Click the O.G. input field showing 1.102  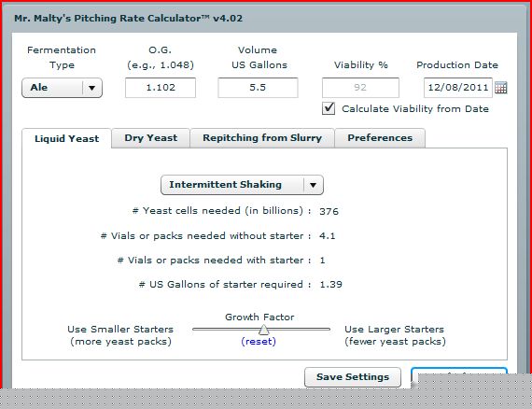pos(161,88)
